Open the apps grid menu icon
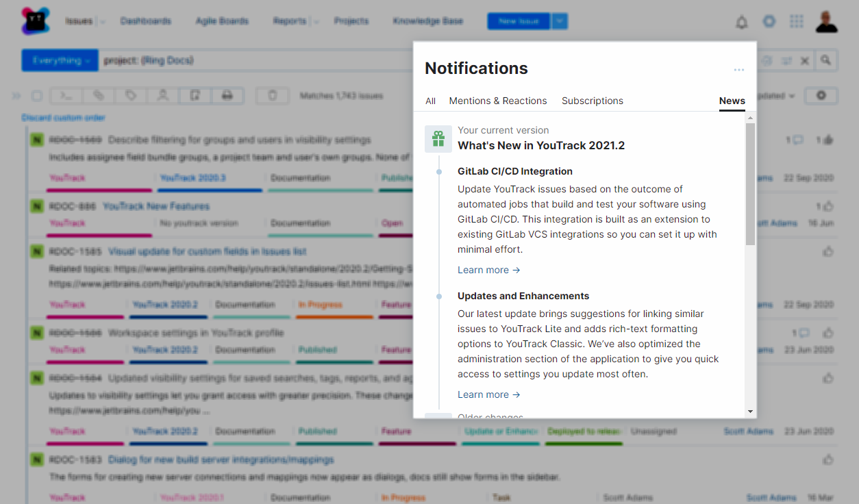859x504 pixels. click(796, 21)
